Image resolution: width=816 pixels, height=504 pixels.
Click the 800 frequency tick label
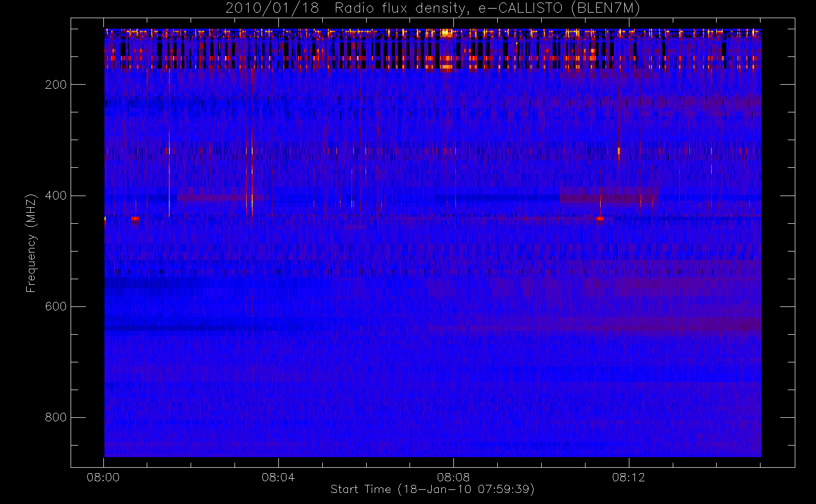(56, 417)
